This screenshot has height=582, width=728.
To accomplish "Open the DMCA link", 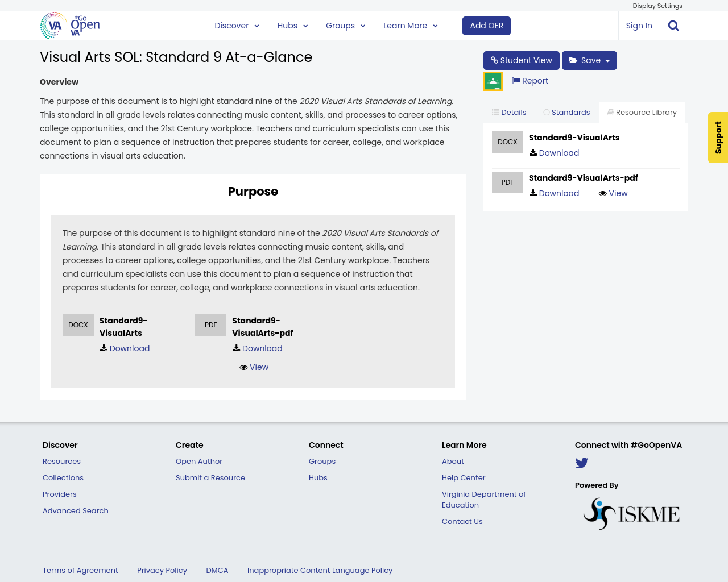I will [x=217, y=571].
